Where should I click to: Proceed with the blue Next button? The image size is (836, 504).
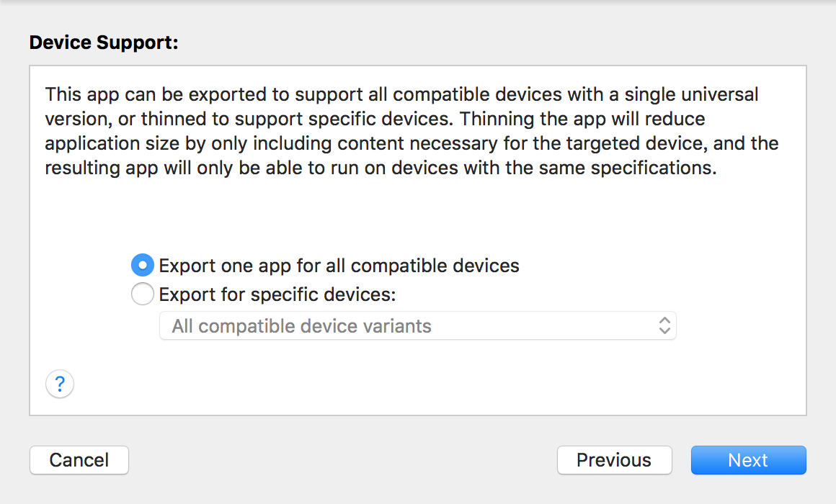coord(748,460)
